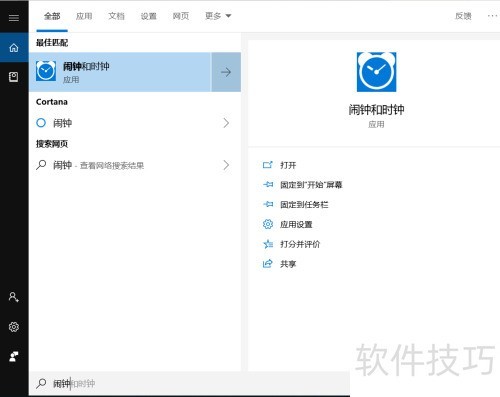Select the Home icon in the sidebar

(14, 48)
